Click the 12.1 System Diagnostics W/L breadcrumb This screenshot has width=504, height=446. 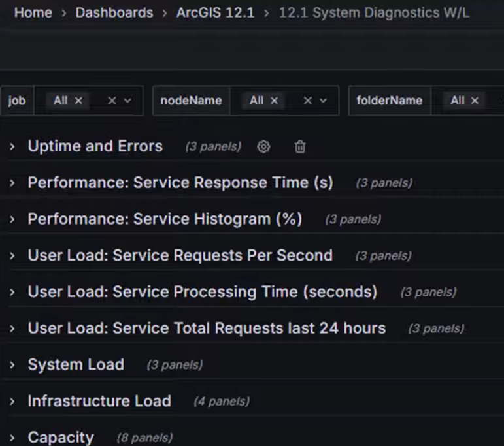pyautogui.click(x=374, y=13)
